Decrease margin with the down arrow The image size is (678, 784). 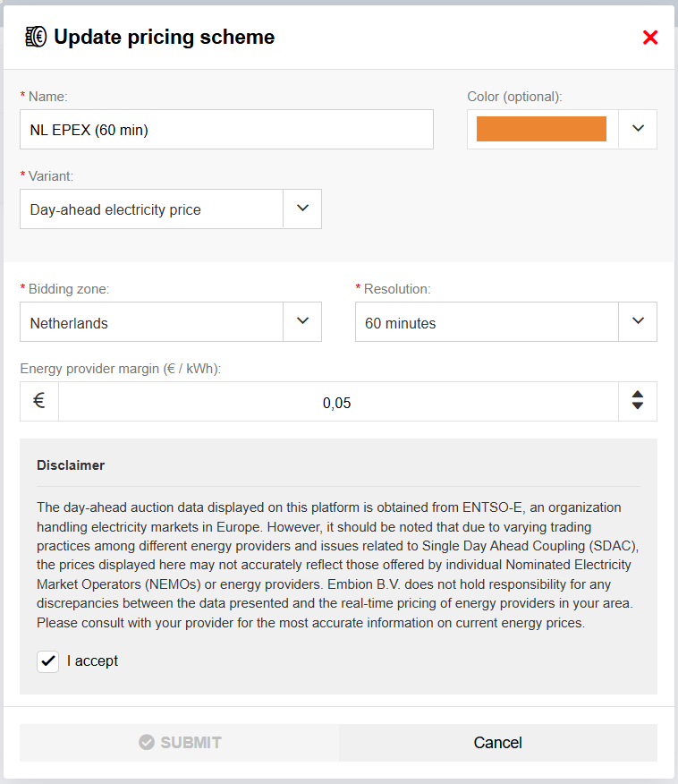coord(638,407)
